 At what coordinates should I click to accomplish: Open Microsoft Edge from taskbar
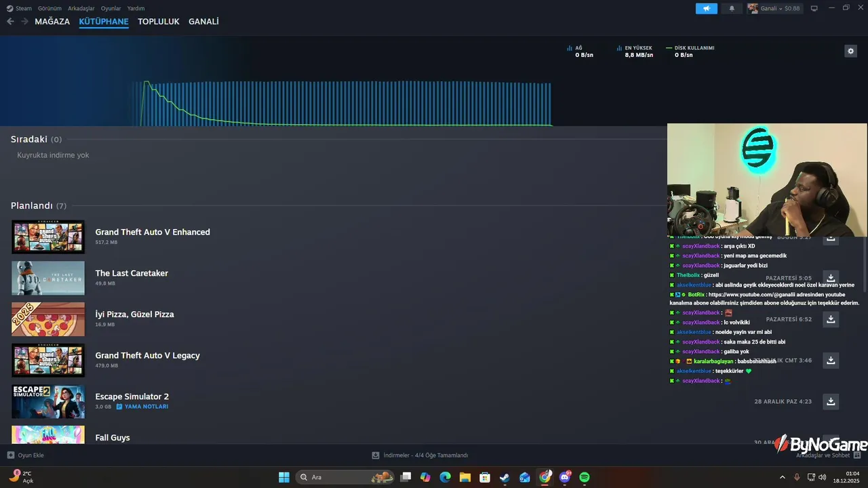(445, 477)
